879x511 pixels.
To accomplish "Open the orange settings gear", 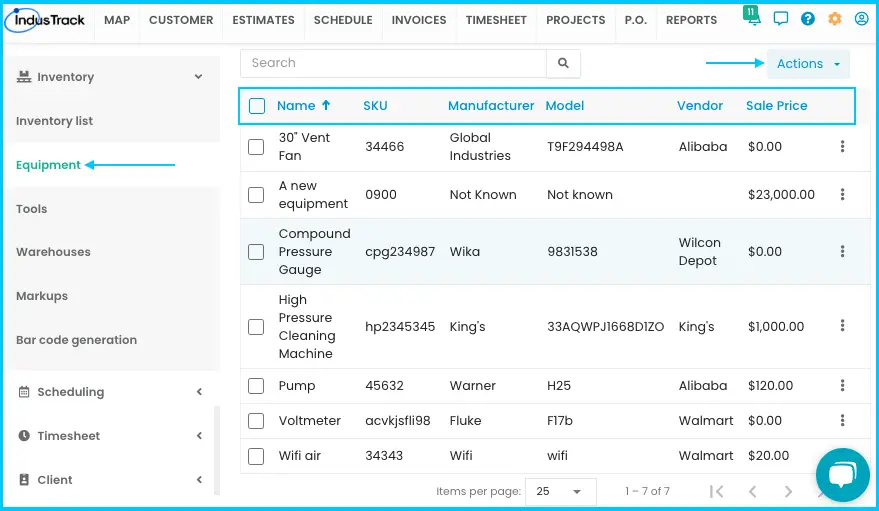I will 835,19.
